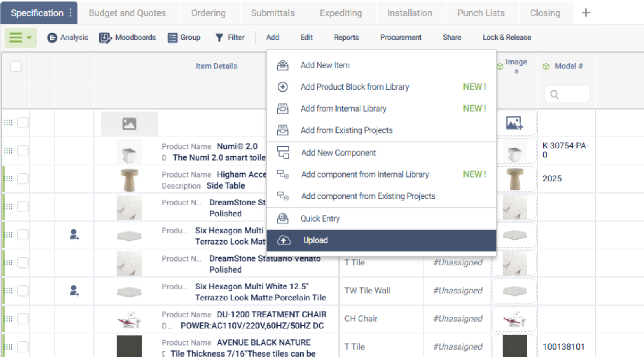Click the Filter funnel icon
The height and width of the screenshot is (357, 644).
[x=219, y=38]
